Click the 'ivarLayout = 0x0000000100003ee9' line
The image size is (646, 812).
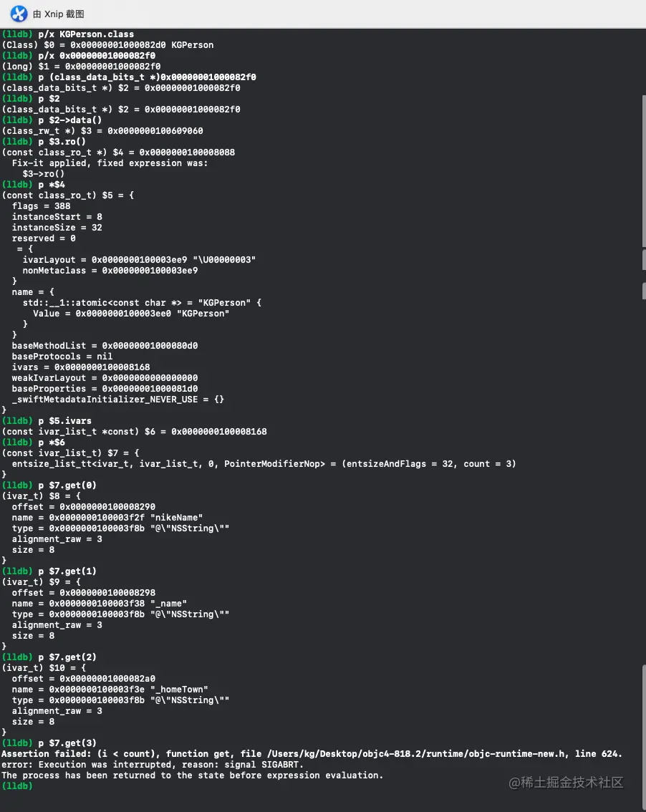139,260
